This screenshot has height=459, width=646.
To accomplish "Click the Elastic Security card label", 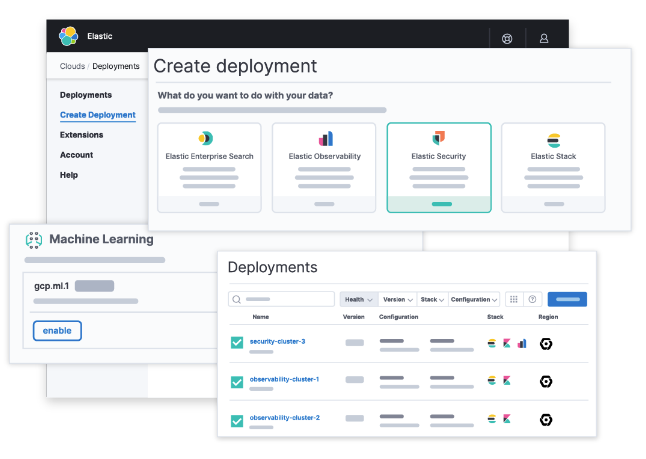I will [439, 157].
